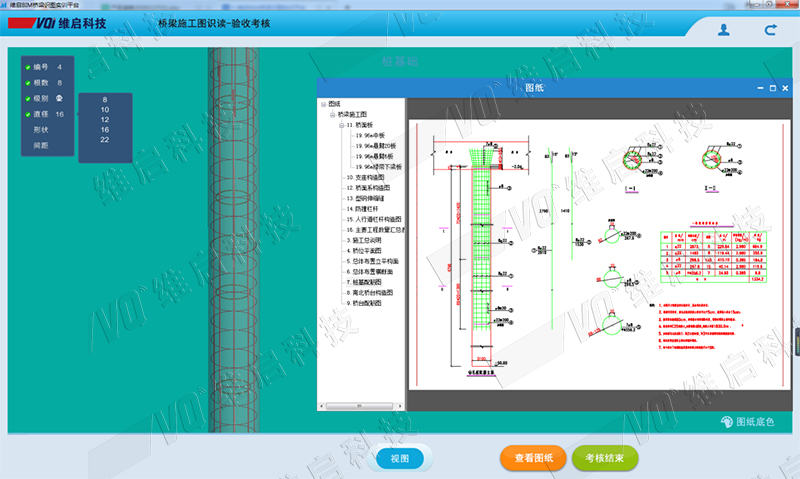The height and width of the screenshot is (479, 800).
Task: Minimize the 图纸 drawing window
Action: [759, 88]
